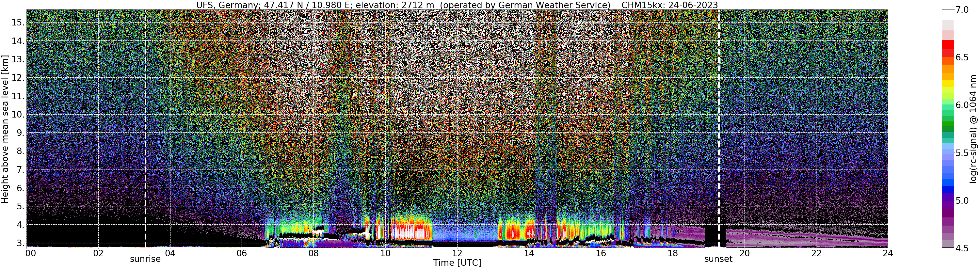
Task: Pick the bright red band in the colorbar
Action: click(x=948, y=44)
